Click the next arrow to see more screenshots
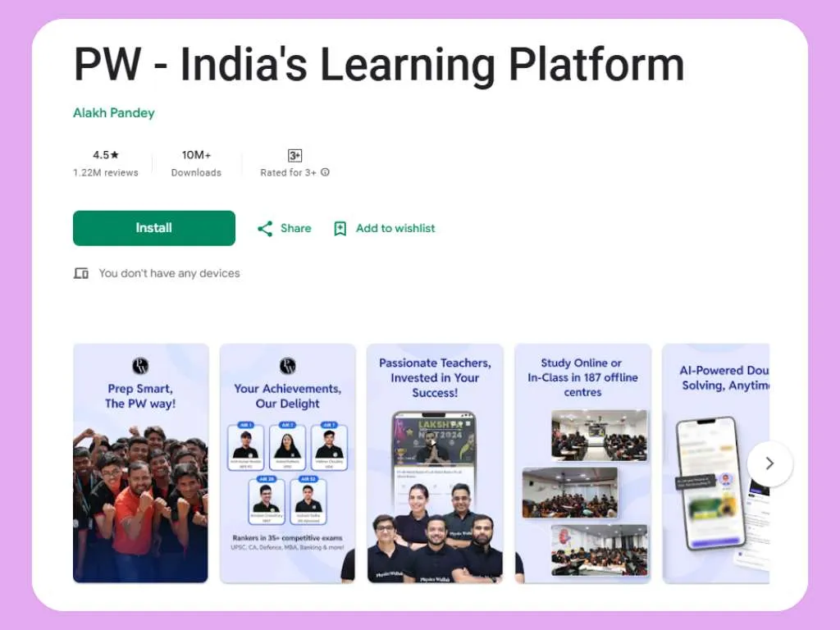The width and height of the screenshot is (840, 630). (x=770, y=463)
